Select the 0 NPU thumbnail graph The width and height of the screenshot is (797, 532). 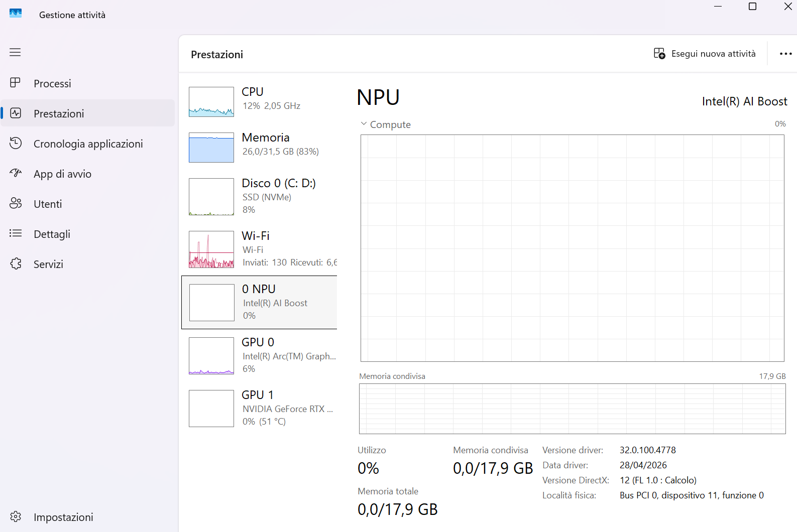pos(212,303)
